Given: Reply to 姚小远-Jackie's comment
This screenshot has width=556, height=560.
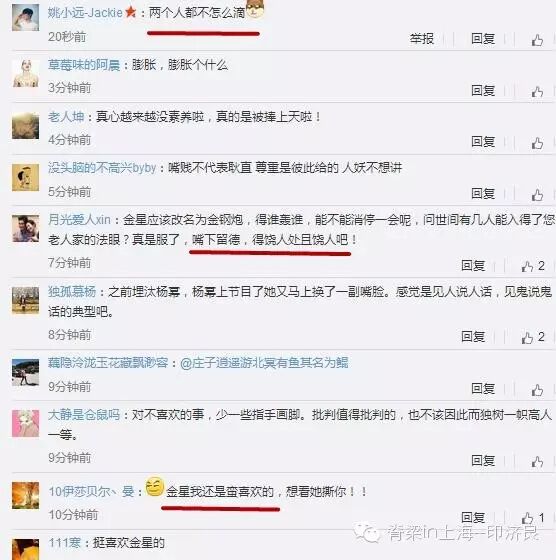Looking at the screenshot, I should tap(483, 39).
